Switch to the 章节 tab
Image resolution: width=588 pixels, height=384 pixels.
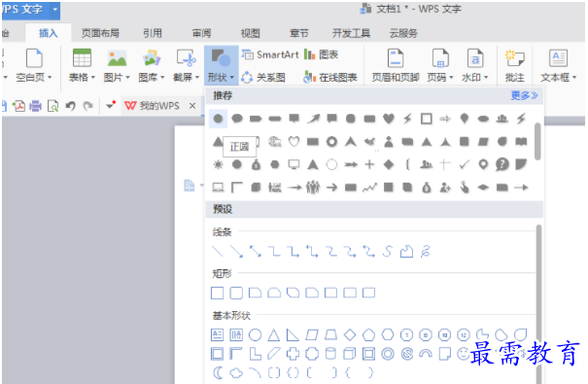point(299,33)
